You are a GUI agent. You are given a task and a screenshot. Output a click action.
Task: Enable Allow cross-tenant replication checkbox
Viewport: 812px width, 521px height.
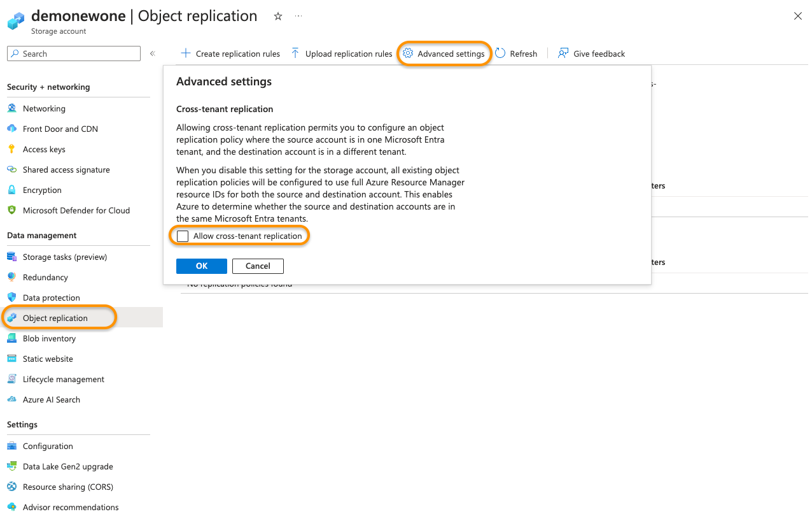(x=183, y=236)
